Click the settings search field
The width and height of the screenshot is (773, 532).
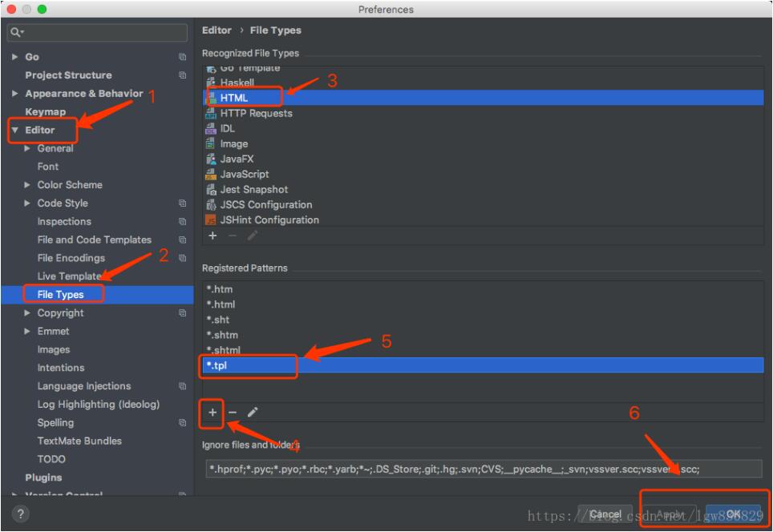(x=97, y=33)
